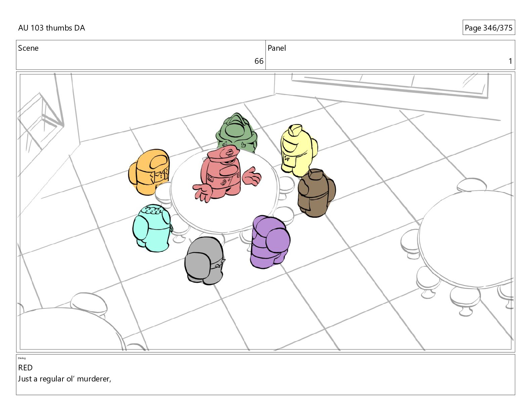The height and width of the screenshot is (411, 532).
Task: Click the "Page 346/375" page indicator
Action: (489, 28)
